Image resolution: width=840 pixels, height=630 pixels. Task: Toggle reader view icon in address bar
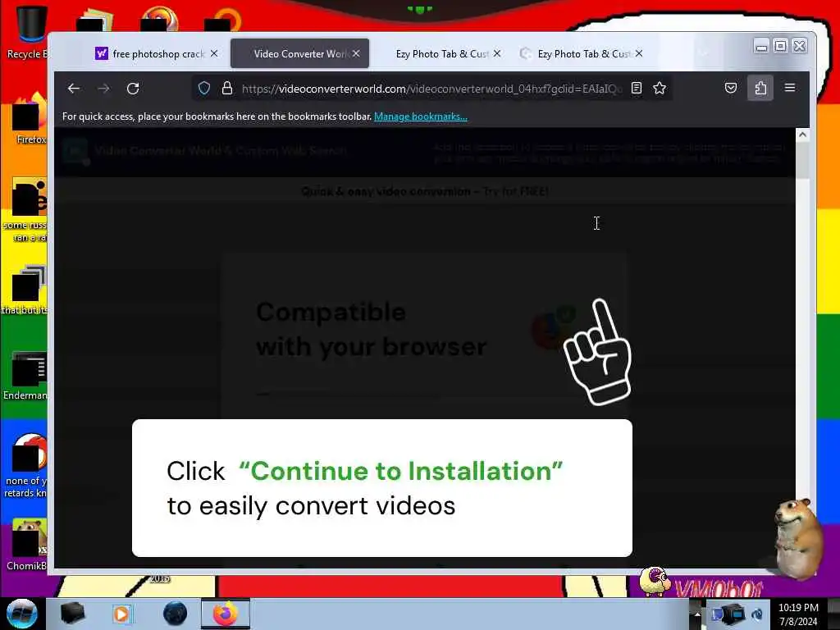click(x=637, y=89)
